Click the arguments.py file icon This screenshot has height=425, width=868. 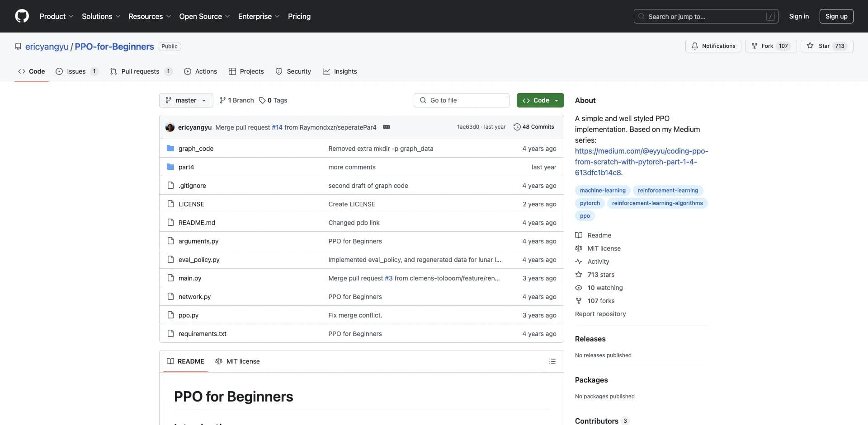tap(170, 241)
